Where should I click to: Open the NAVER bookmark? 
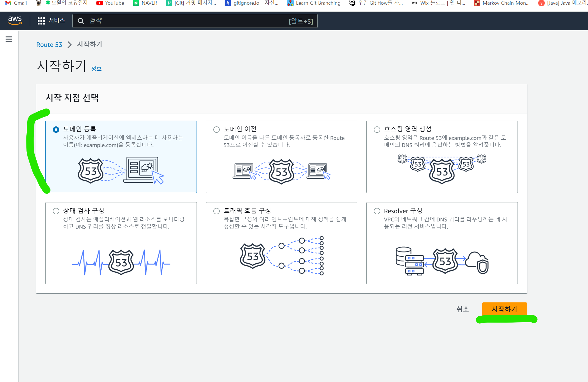[145, 3]
